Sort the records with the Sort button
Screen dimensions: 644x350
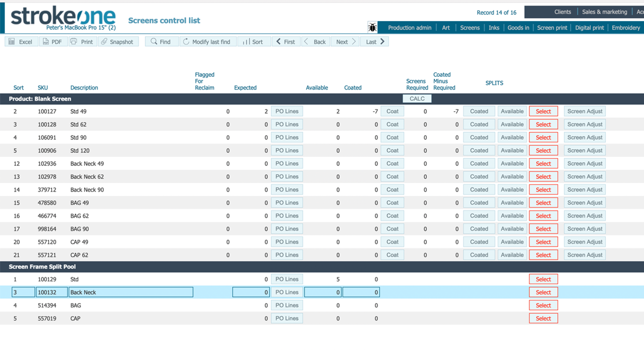254,42
